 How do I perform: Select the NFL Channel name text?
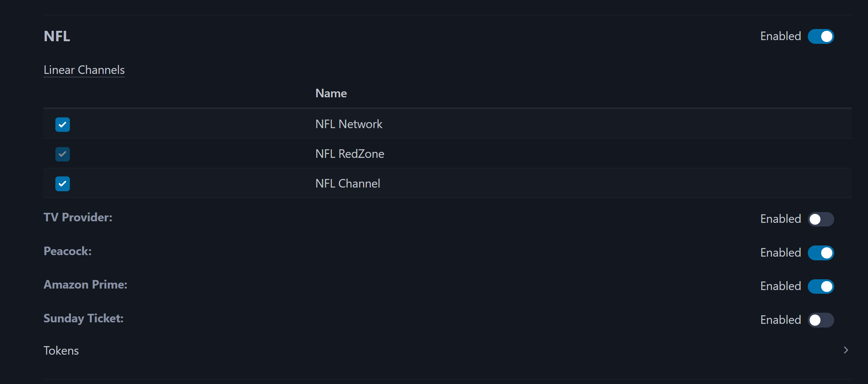click(347, 183)
